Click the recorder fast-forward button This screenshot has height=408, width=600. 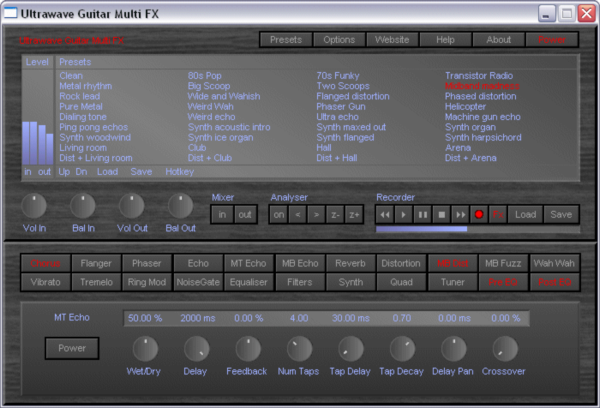click(x=461, y=214)
